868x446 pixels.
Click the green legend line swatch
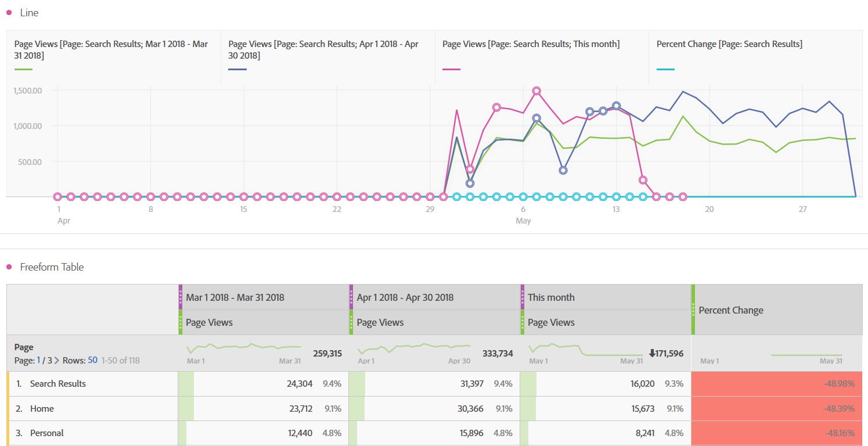click(23, 70)
